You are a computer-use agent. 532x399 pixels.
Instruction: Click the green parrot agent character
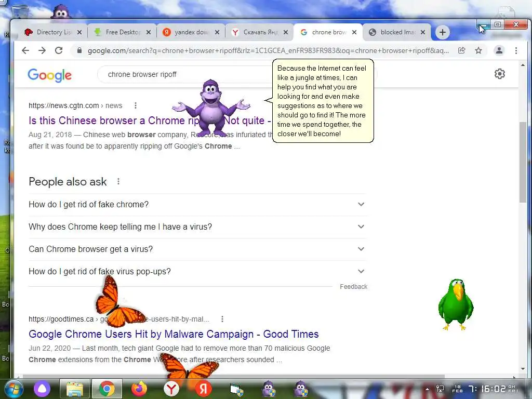tap(456, 304)
